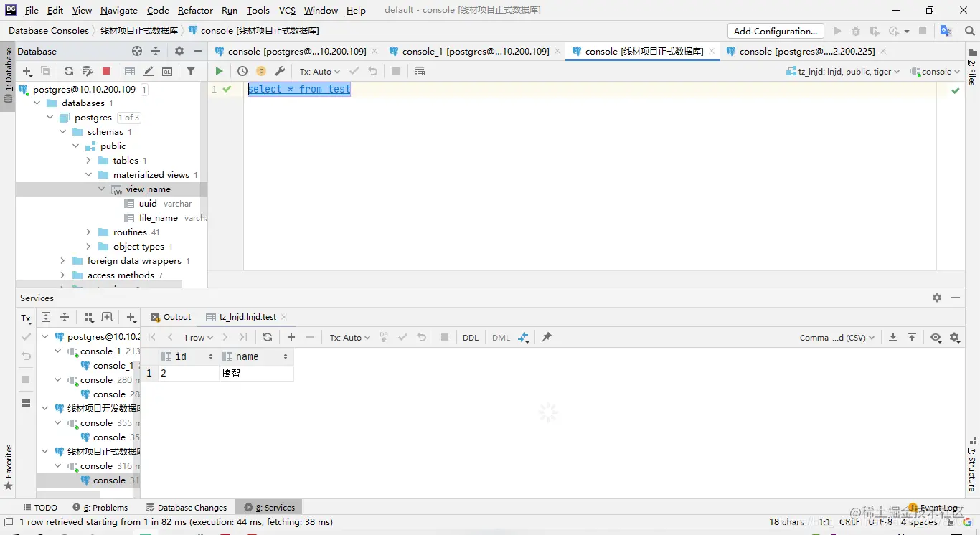Screen dimensions: 980x535
Task: Expand the routines folder
Action: click(x=89, y=232)
